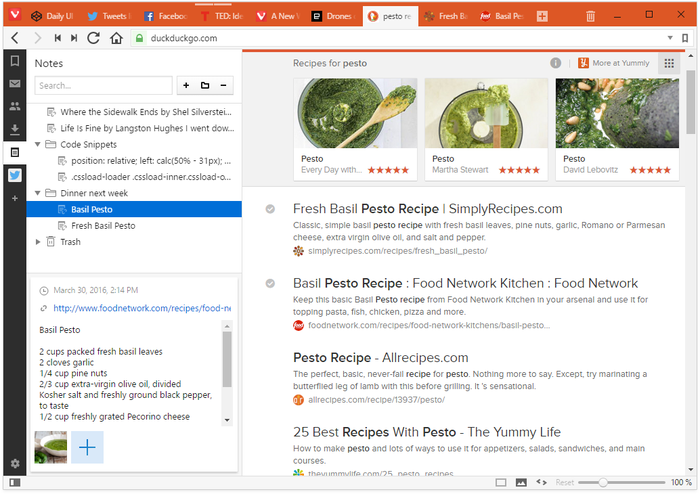The image size is (700, 494).
Task: Open Vivaldi settings gear
Action: 15,463
